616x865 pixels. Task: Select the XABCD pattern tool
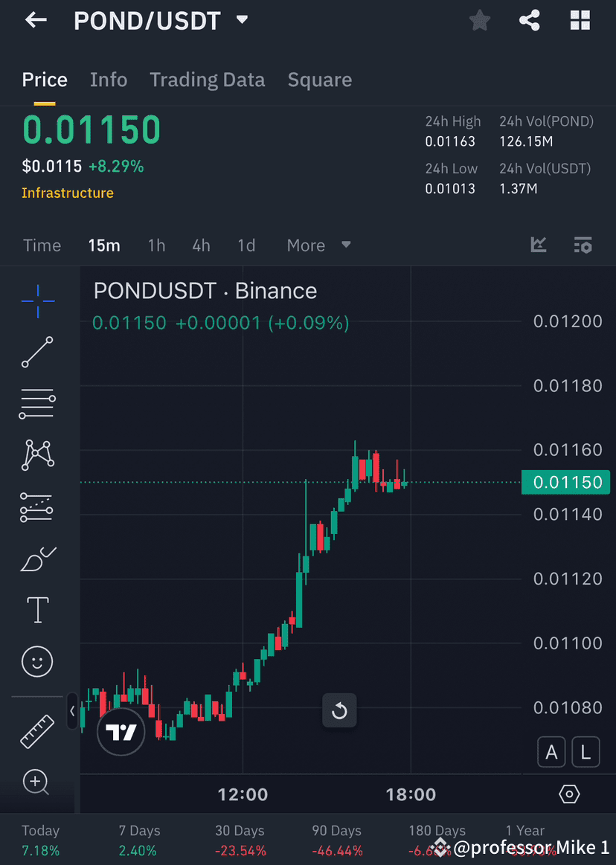click(x=37, y=455)
